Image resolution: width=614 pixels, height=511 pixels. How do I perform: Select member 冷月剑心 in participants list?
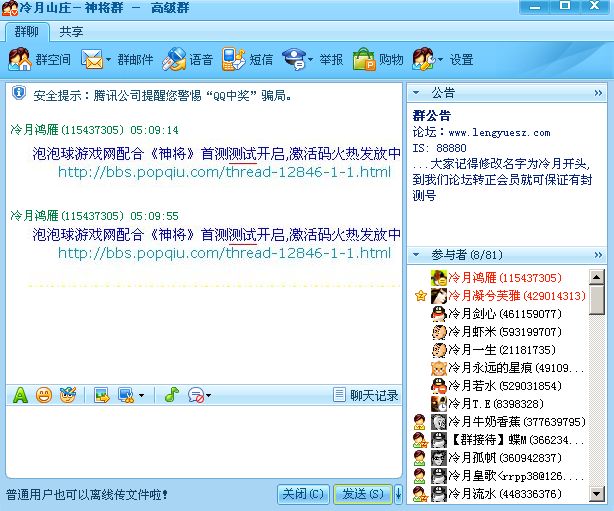pyautogui.click(x=495, y=314)
